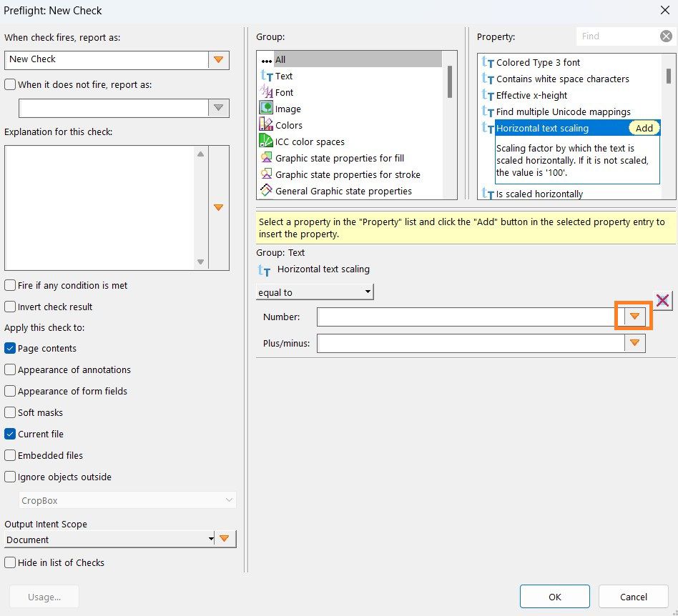Click Contains white space characters icon
This screenshot has width=678, height=616.
pos(488,79)
